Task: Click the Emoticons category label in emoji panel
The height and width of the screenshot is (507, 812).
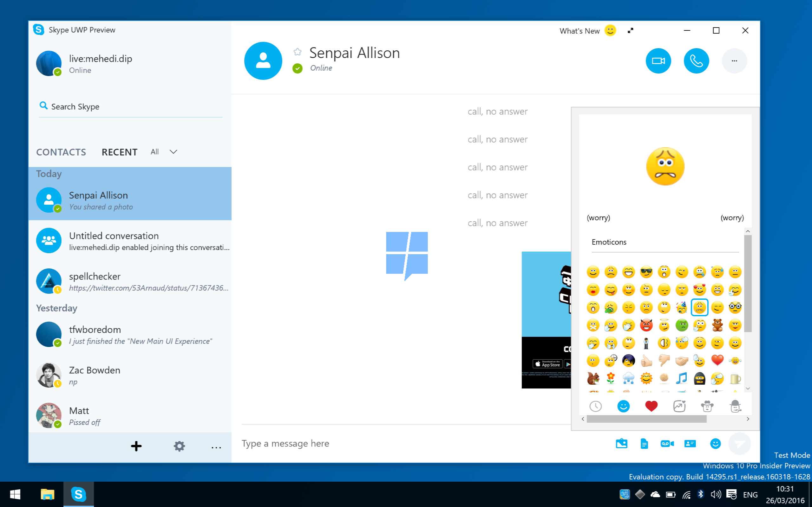Action: pos(609,241)
